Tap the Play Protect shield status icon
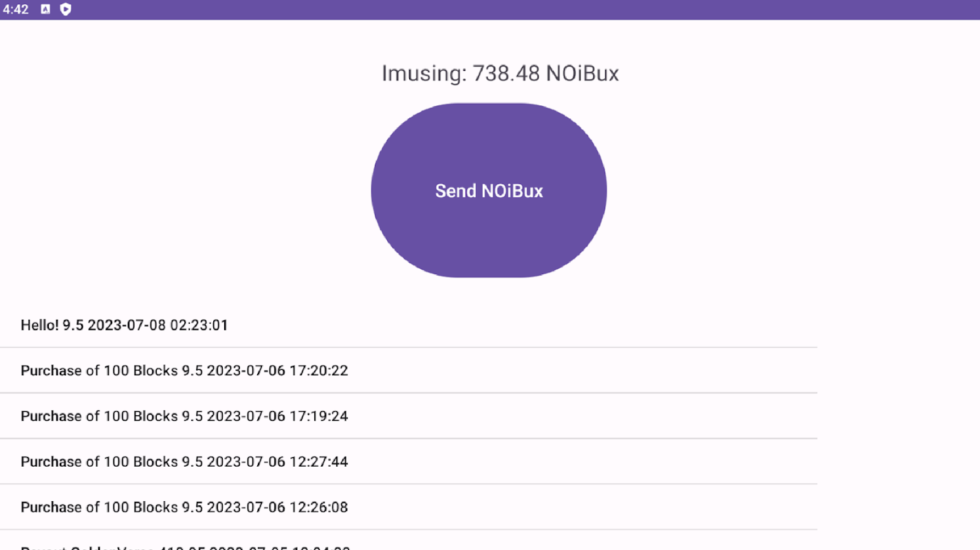The width and height of the screenshot is (980, 550). coord(66,10)
